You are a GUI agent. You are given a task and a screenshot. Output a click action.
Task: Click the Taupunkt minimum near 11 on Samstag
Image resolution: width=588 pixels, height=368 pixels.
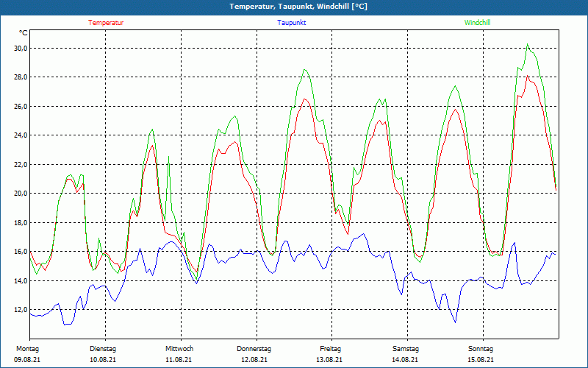pyautogui.click(x=455, y=322)
